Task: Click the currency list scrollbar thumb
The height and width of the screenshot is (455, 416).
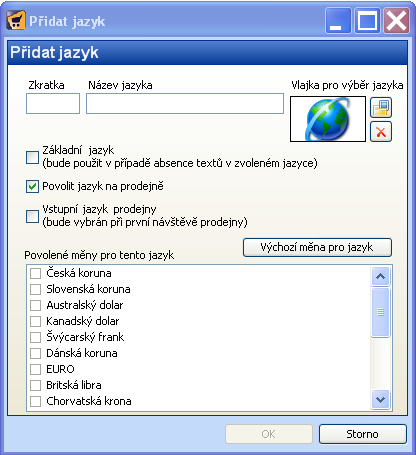Action: click(380, 312)
